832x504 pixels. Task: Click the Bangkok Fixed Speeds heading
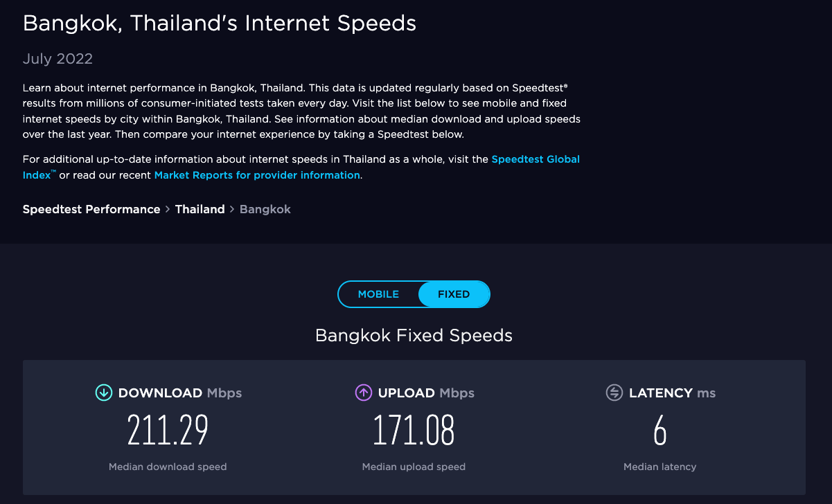pos(414,335)
